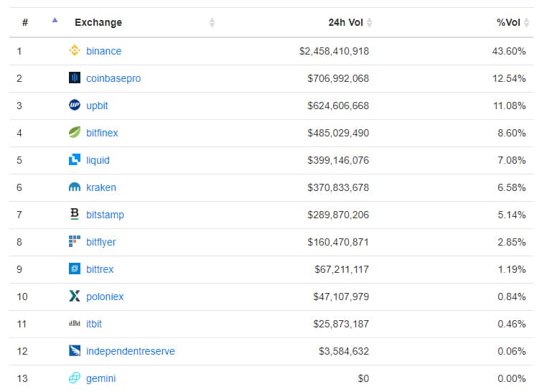The image size is (537, 392).
Task: Sort by %Vol column arrows
Action: click(x=527, y=23)
